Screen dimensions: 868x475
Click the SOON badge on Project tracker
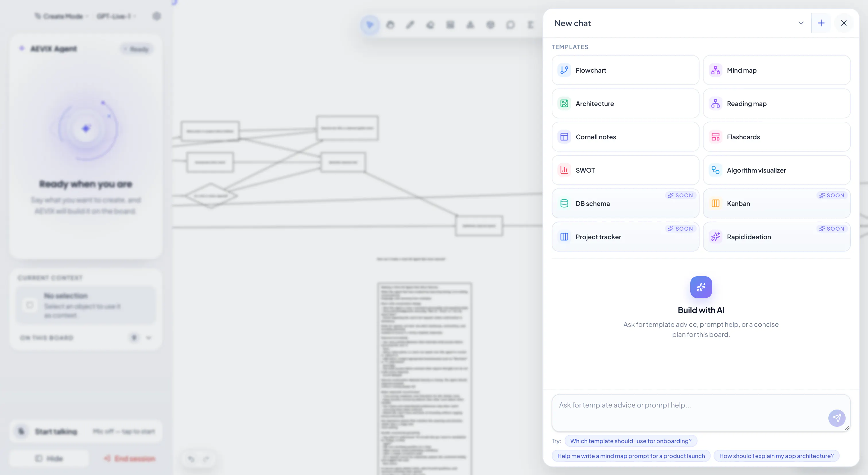pos(681,229)
